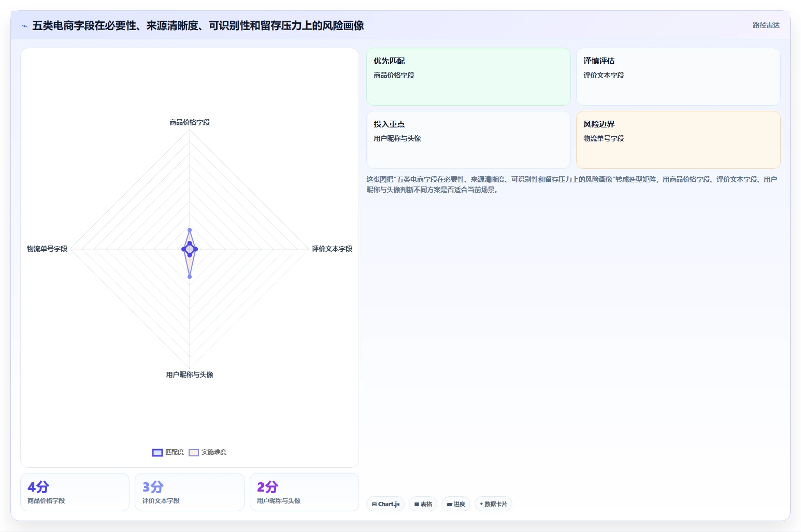Viewport: 801px width, 532px height.
Task: Click the 评价文本字段 radar axis label
Action: click(332, 249)
